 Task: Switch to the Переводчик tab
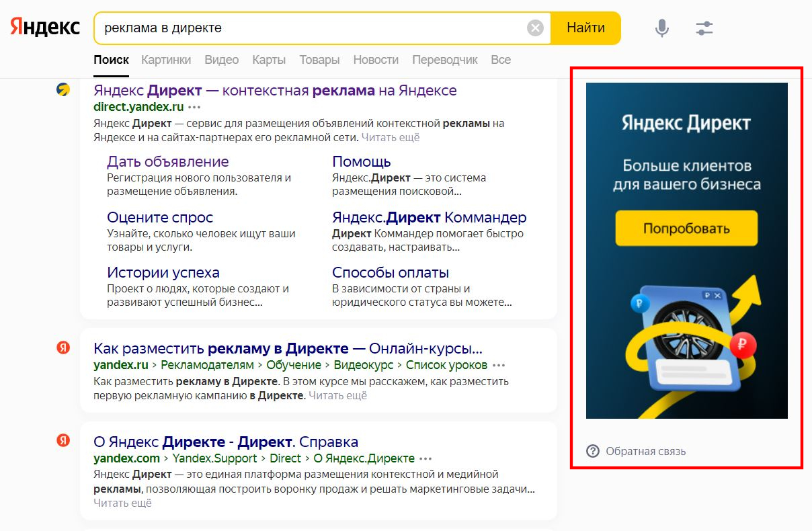[445, 60]
